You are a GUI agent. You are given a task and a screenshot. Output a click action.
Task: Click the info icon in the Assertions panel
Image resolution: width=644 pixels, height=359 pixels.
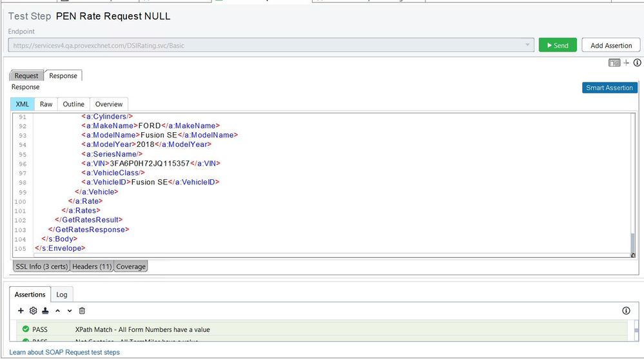click(626, 311)
